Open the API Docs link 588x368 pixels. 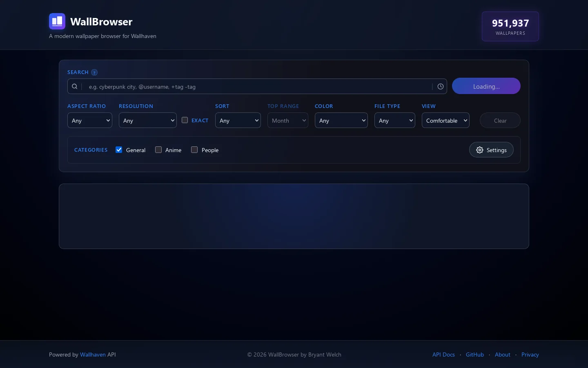click(443, 355)
